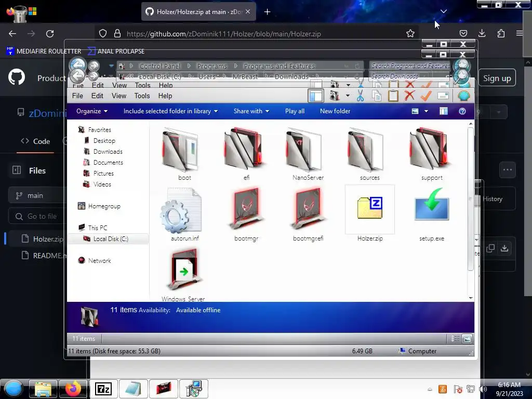Open the efi folder
The width and height of the screenshot is (532, 399).
tap(246, 154)
